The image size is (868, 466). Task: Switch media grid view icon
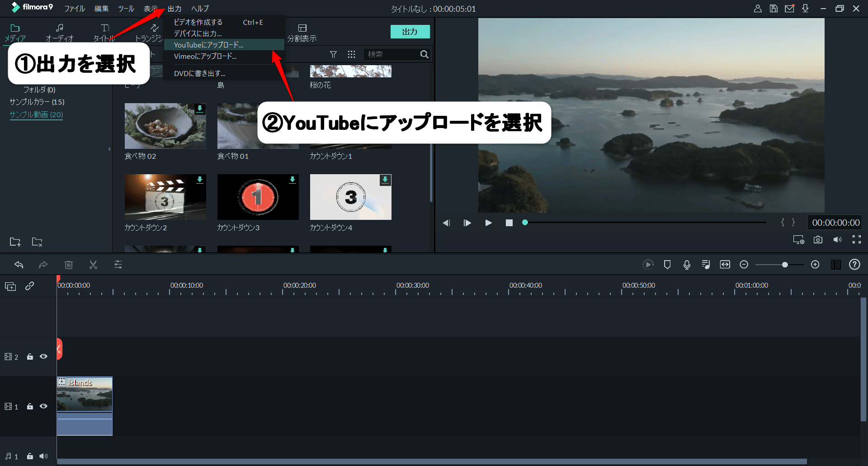pos(351,54)
